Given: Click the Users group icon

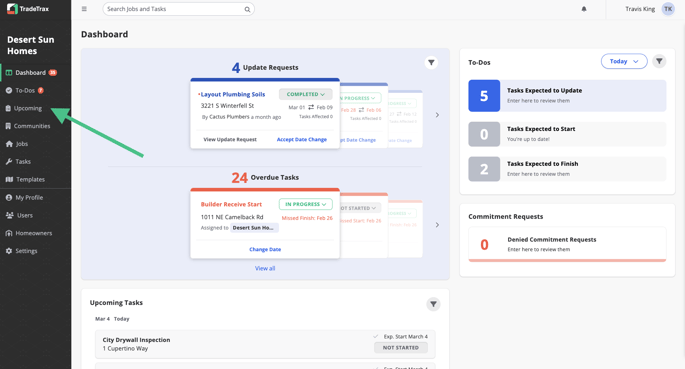Looking at the screenshot, I should coord(9,215).
